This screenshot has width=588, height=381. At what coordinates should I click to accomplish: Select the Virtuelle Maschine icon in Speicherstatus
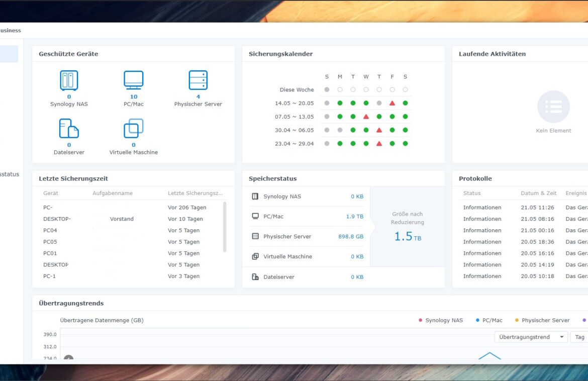coord(256,256)
